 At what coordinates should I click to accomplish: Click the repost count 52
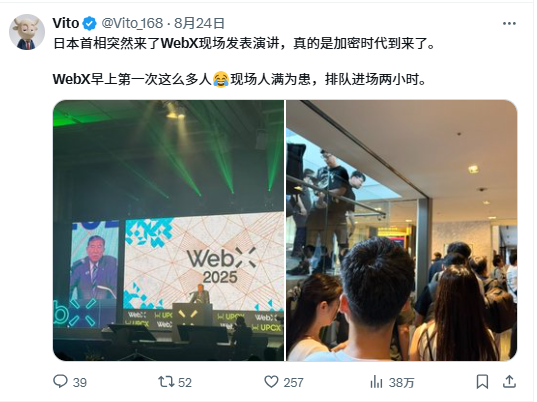click(x=185, y=382)
